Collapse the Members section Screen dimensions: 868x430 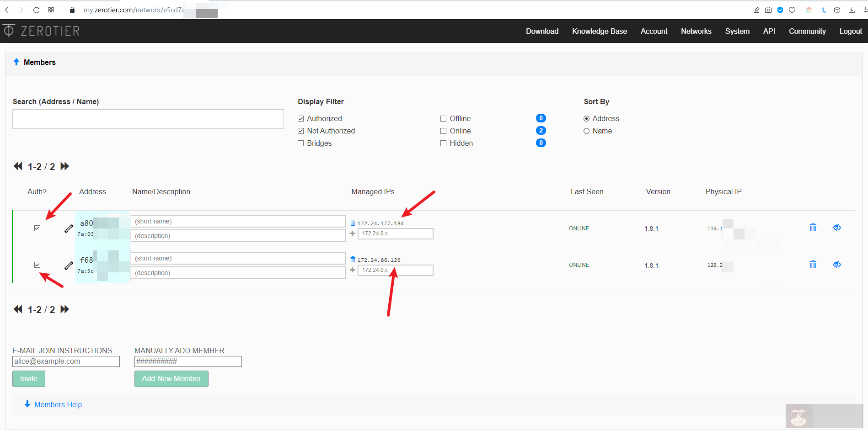point(16,62)
